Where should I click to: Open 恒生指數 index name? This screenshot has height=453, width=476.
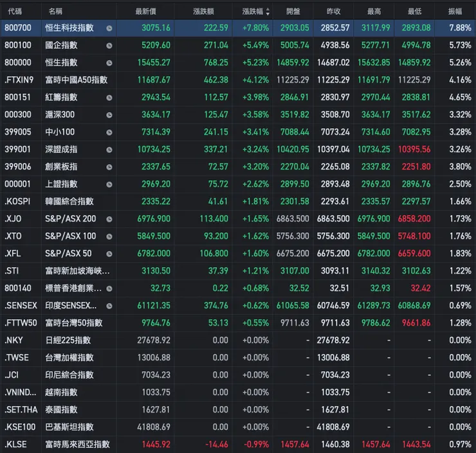(x=61, y=62)
